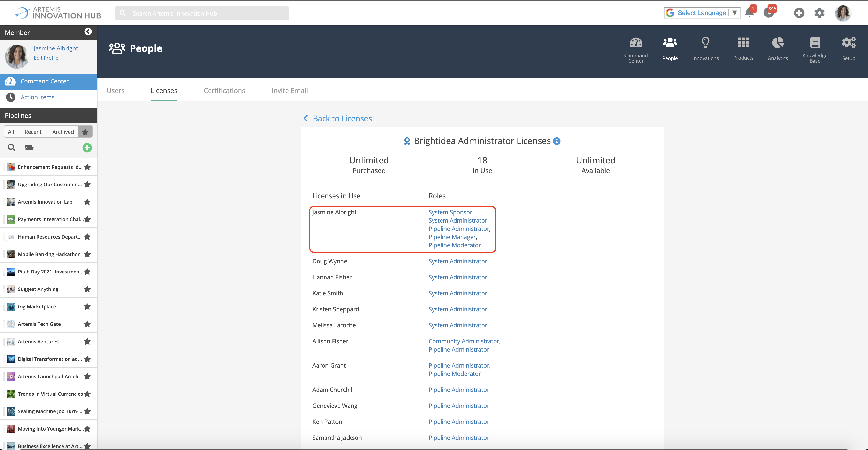This screenshot has height=450, width=868.
Task: Show favorite pipelines star filter
Action: click(85, 132)
